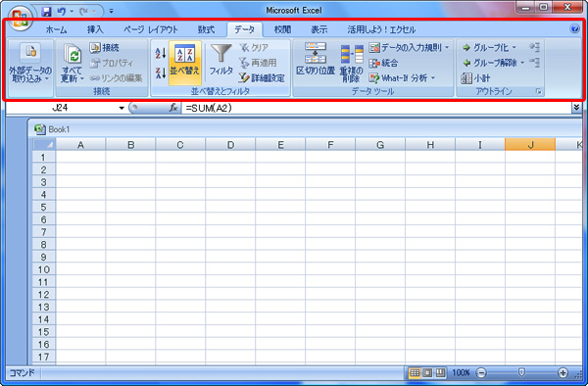The height and width of the screenshot is (386, 588).
Task: Click 重複の削除 remove duplicates
Action: coord(352,63)
